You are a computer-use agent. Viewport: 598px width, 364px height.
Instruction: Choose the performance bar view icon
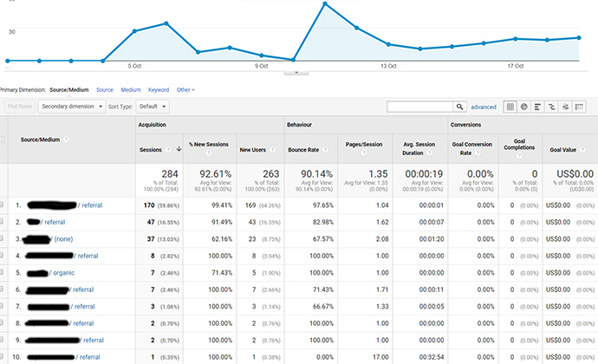pos(538,107)
